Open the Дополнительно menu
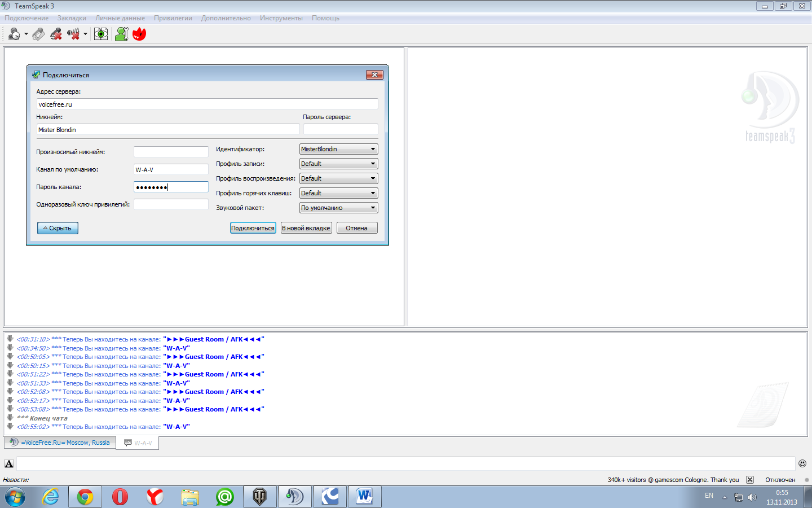The width and height of the screenshot is (812, 508). tap(226, 18)
